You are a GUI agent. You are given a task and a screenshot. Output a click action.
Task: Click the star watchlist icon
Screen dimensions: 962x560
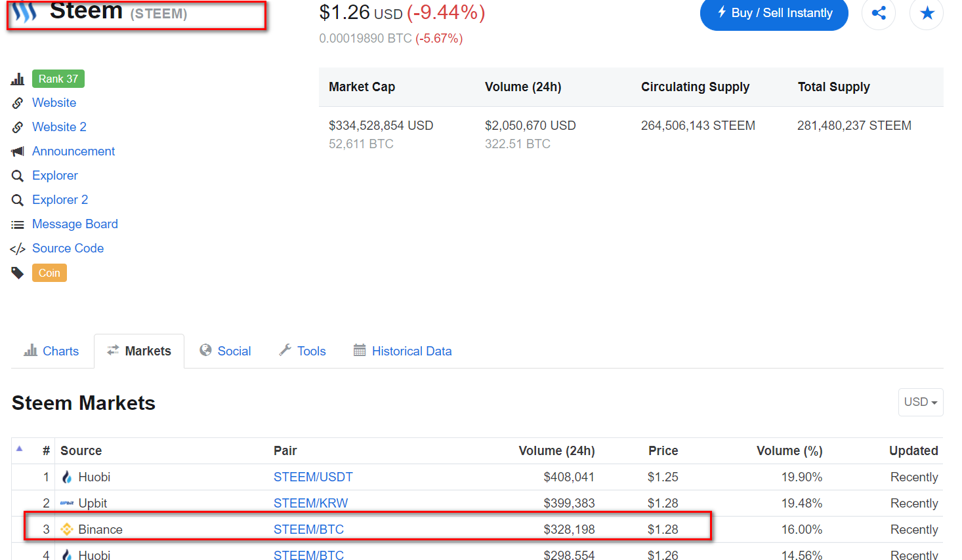point(927,13)
